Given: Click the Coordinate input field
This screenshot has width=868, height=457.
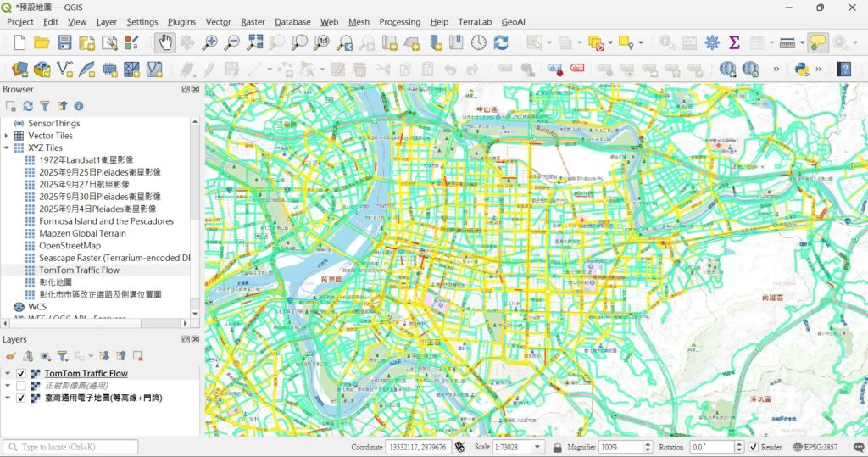Looking at the screenshot, I should pos(418,447).
